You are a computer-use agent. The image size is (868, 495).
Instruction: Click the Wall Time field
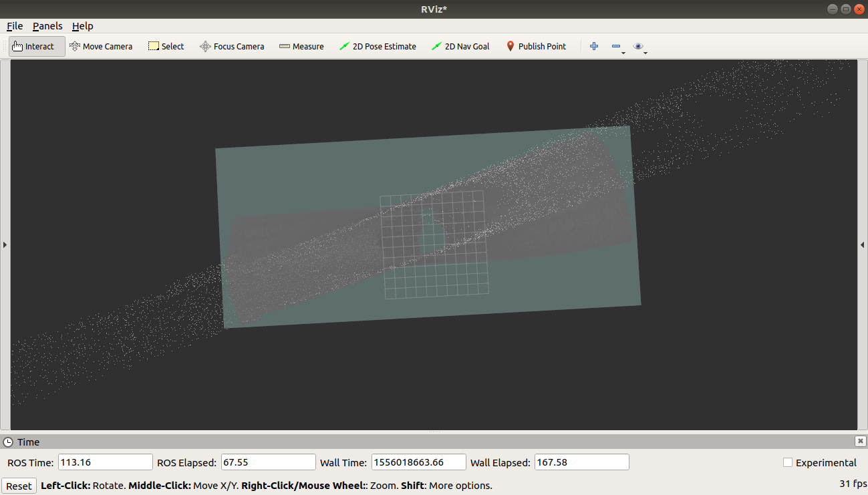pyautogui.click(x=419, y=462)
